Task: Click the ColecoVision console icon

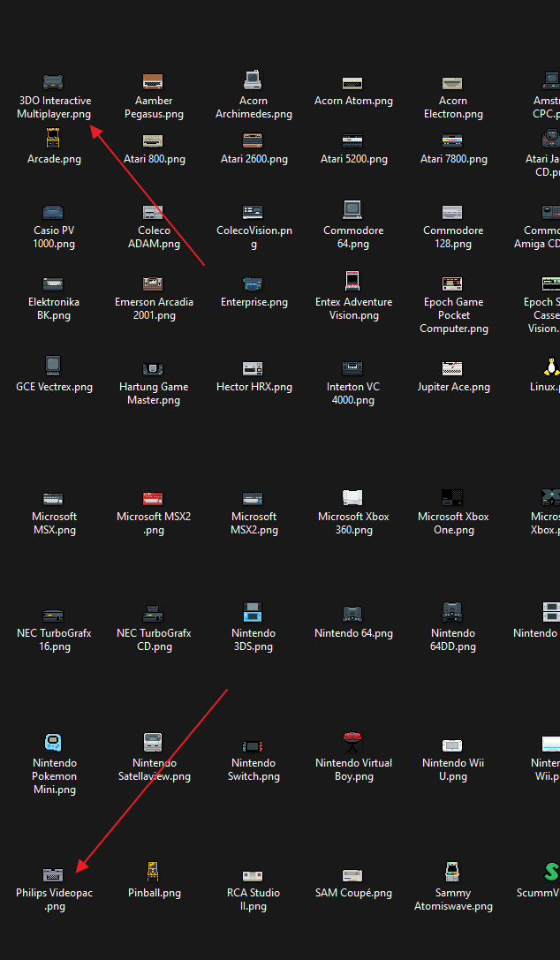Action: click(253, 213)
